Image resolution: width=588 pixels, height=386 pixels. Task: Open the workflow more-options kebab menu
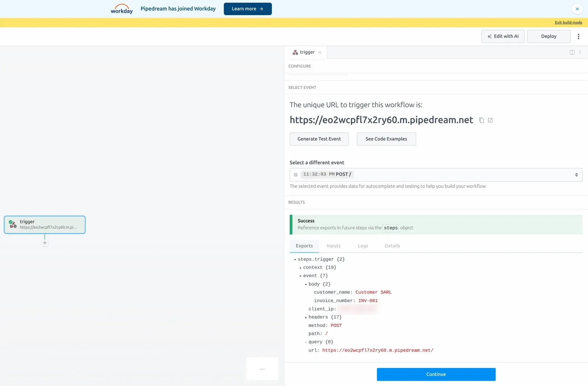click(x=578, y=36)
